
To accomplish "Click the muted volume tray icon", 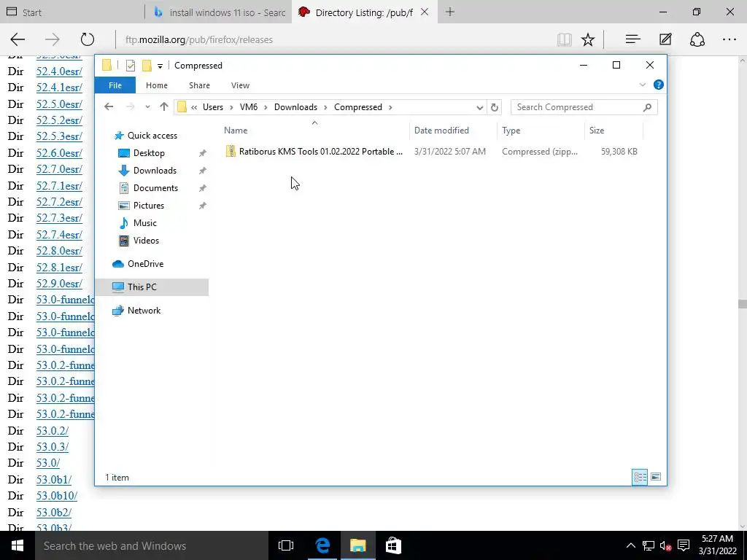I will tap(665, 545).
